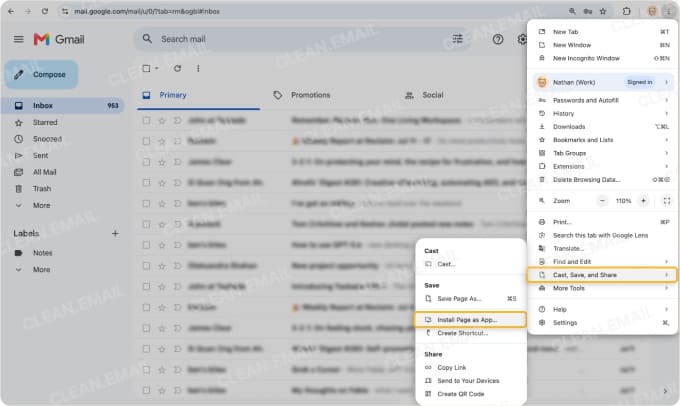Image resolution: width=680 pixels, height=406 pixels.
Task: Click Create QR Code
Action: 471,394
